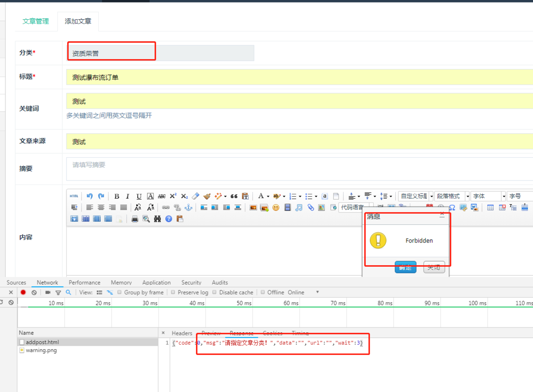Insert a special character with Omega
This screenshot has width=533, height=392.
click(x=452, y=207)
